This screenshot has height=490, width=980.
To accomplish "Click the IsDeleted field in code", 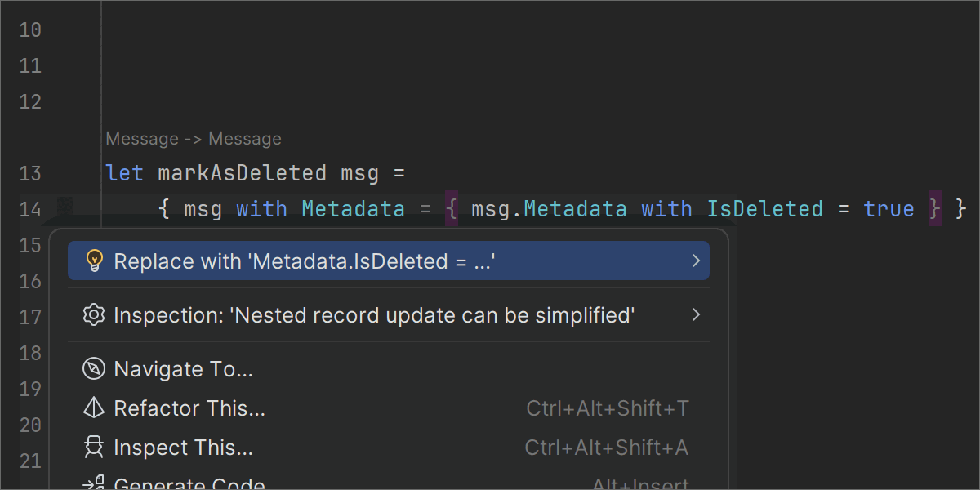I will point(764,209).
